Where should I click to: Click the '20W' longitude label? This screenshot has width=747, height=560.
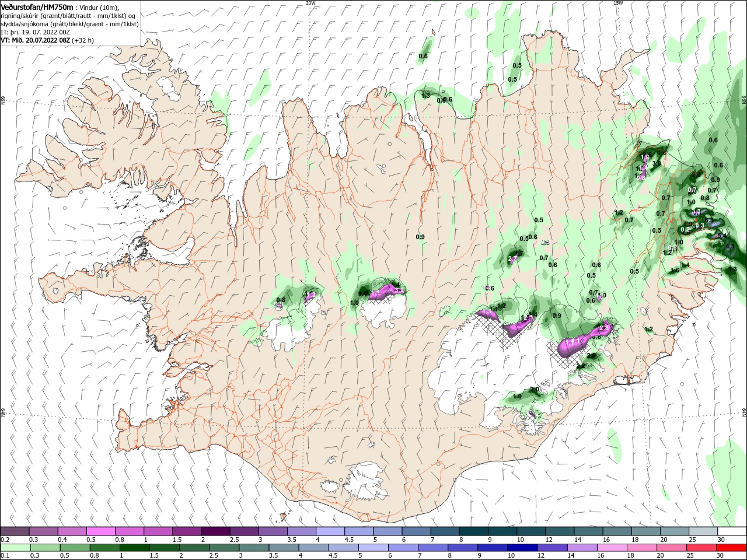point(310,3)
